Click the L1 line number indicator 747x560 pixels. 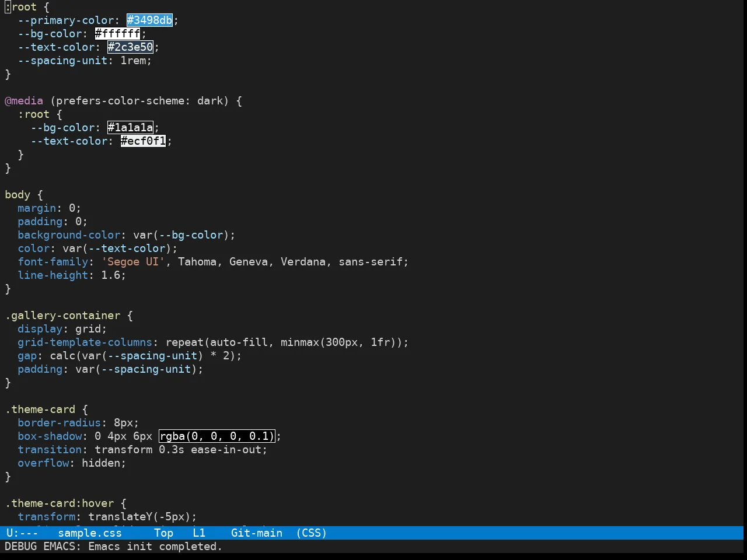click(200, 533)
